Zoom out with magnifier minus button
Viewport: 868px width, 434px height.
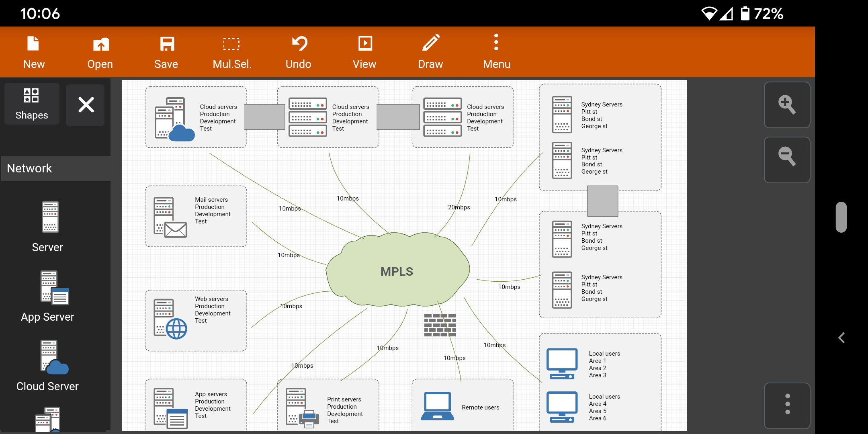coord(786,159)
